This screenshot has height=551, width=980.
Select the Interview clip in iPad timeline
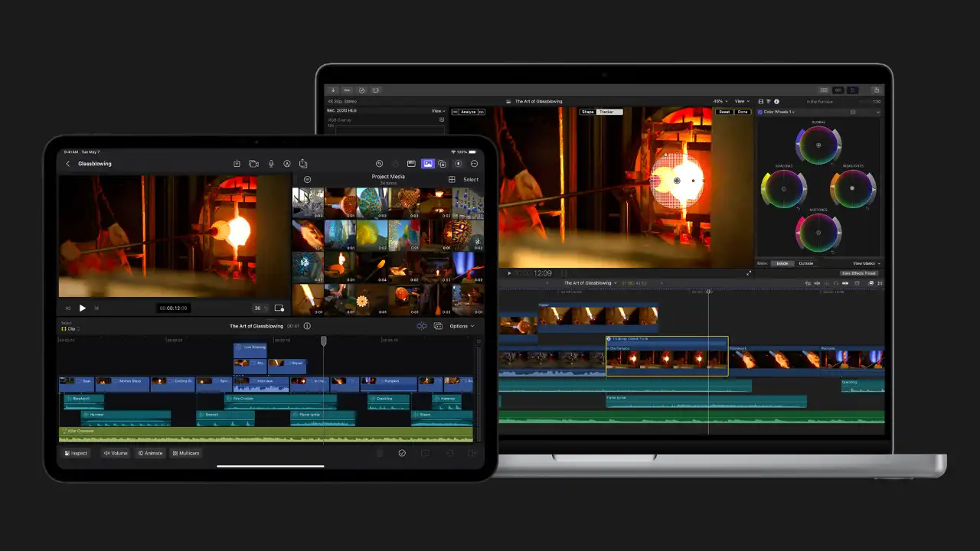point(261,383)
